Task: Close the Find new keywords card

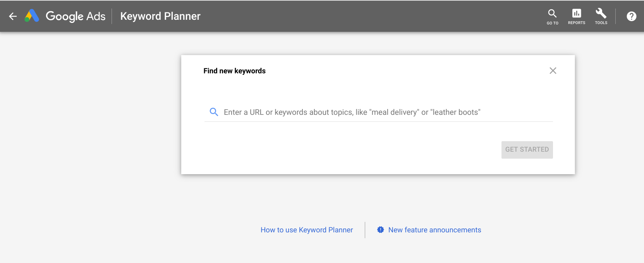Action: [553, 71]
